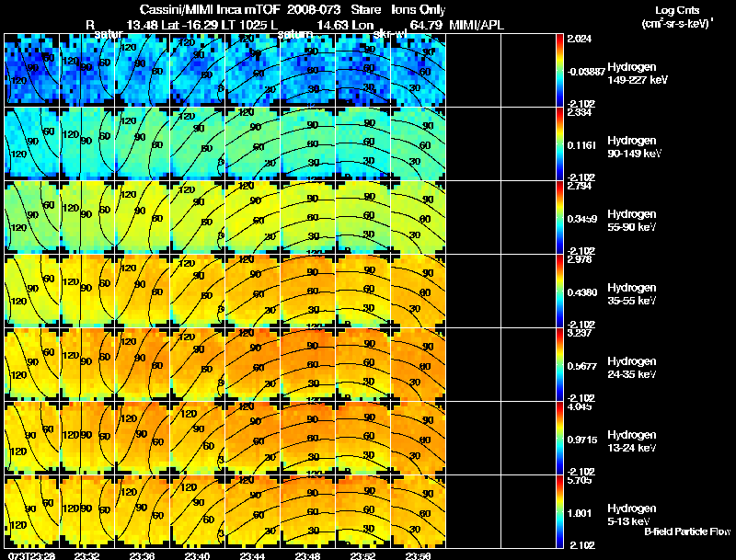Click the colorbar maximum value '4.045'
Viewport: 736px width, 560px height.
point(580,406)
